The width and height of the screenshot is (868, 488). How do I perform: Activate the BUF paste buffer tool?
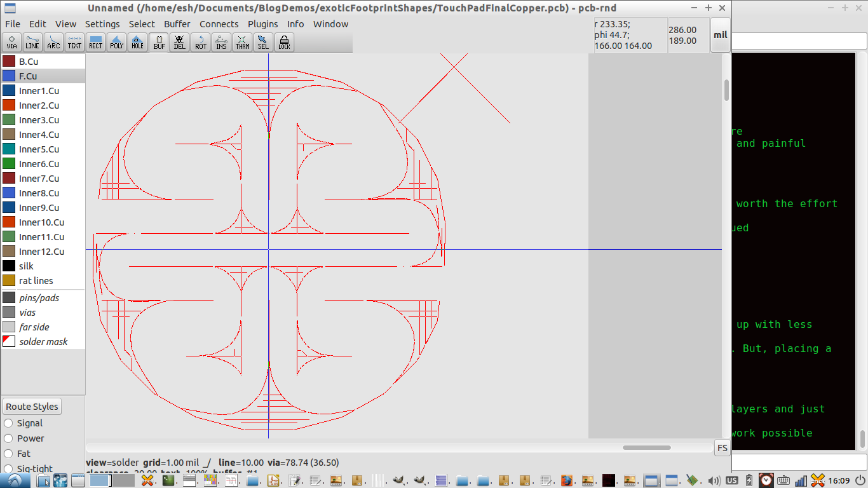[159, 43]
